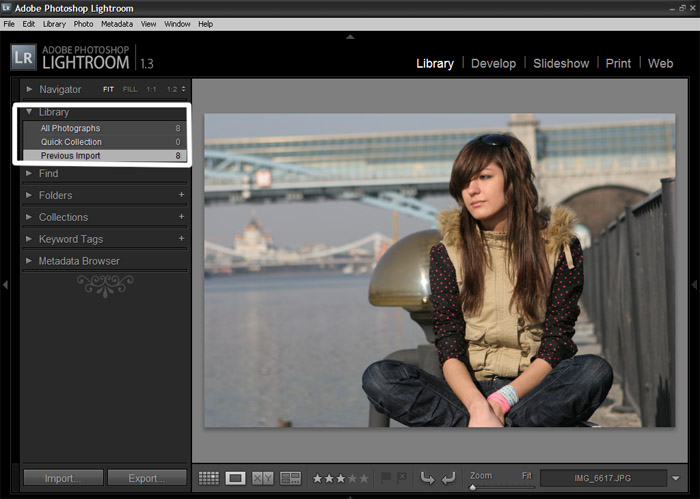Open Compare view (XY) icon
Screen dimensions: 700x499
coord(263,478)
